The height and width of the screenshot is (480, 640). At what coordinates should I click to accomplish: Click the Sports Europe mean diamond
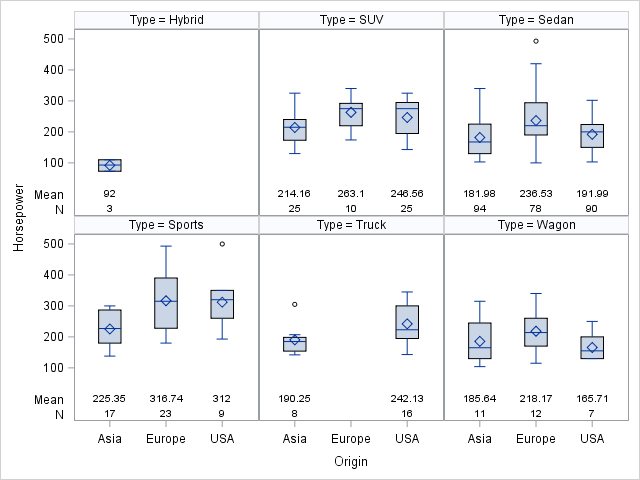pos(166,301)
